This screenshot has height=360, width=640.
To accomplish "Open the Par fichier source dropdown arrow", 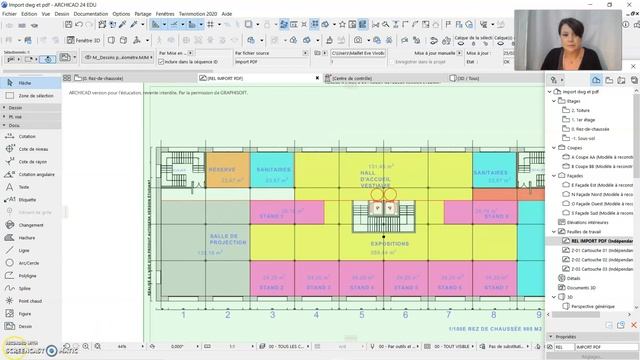I will [x=305, y=53].
